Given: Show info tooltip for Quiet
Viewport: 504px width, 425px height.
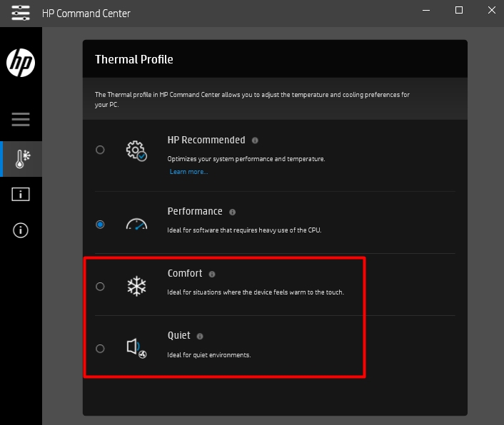Looking at the screenshot, I should click(200, 336).
